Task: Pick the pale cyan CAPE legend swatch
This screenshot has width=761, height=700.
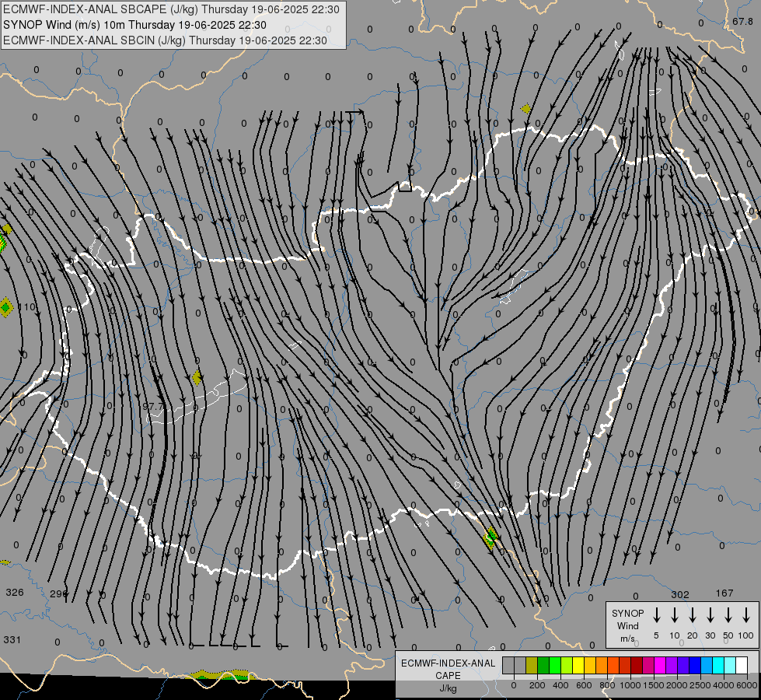Action: point(731,665)
